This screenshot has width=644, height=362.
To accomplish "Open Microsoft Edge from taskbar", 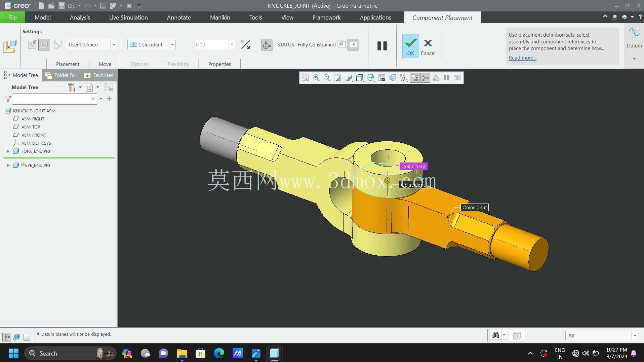I will [219, 354].
